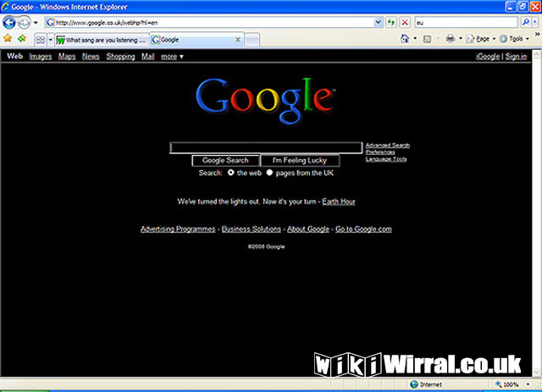The image size is (542, 392).
Task: Open a new blank tab button
Action: pos(252,40)
